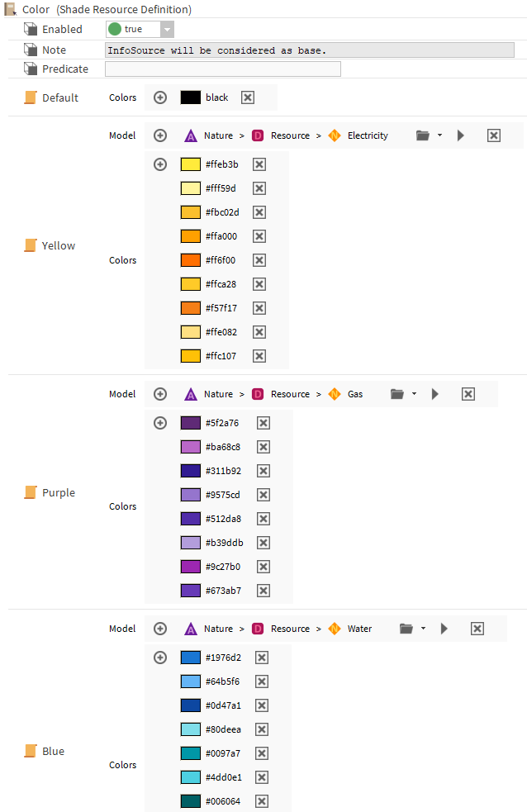Add a color to the Default shade

coord(160,97)
